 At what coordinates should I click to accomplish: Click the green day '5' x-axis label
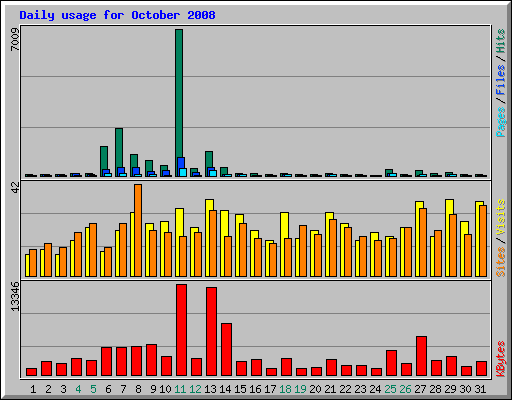(x=93, y=389)
